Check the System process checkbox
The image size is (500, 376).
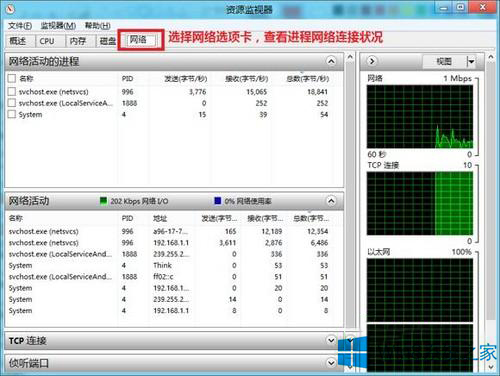coord(12,114)
